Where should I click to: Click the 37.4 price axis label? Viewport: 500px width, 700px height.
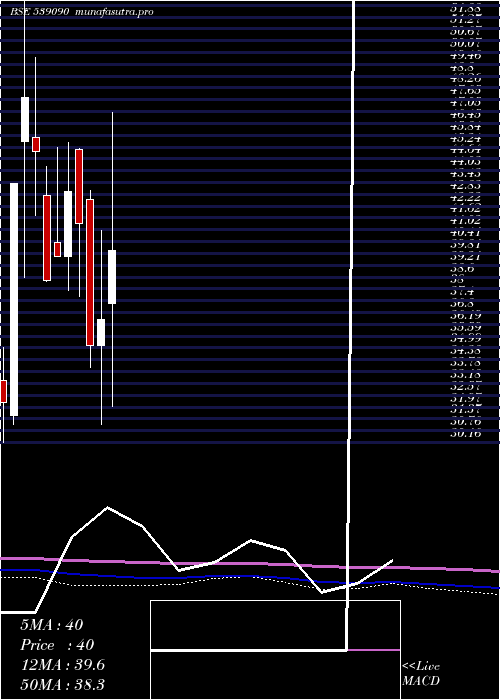(462, 292)
